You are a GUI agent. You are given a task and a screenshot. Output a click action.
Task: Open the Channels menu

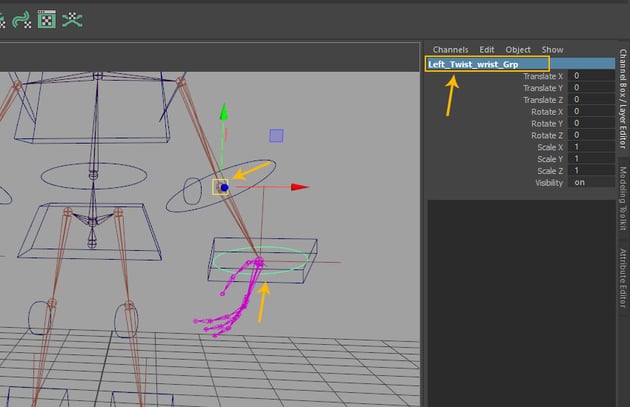point(450,49)
